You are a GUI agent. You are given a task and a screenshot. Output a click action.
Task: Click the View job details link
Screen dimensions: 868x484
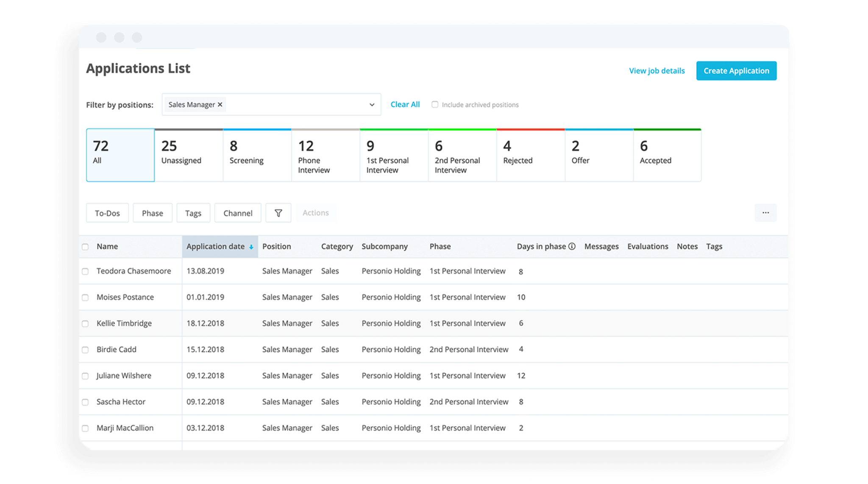(x=656, y=70)
